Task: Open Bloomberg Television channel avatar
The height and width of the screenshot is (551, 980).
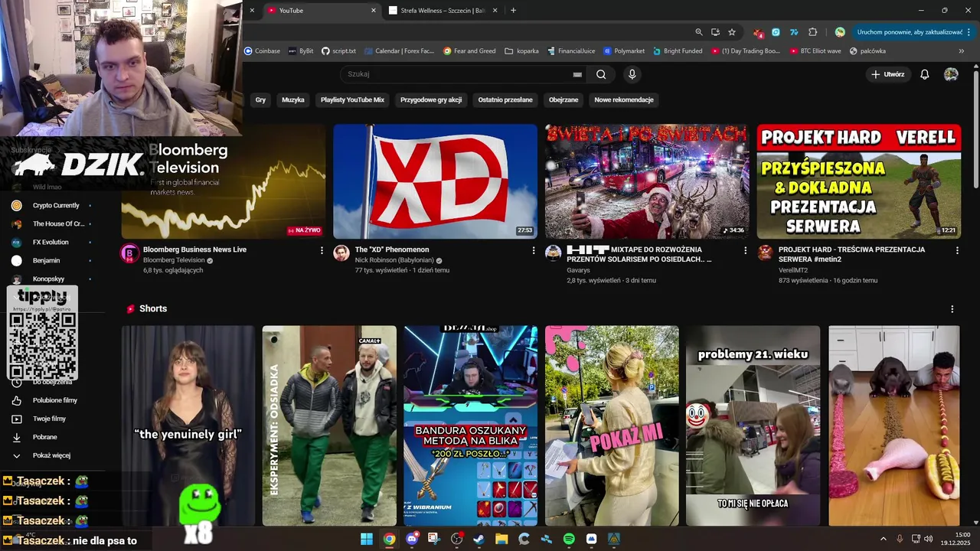Action: [129, 253]
